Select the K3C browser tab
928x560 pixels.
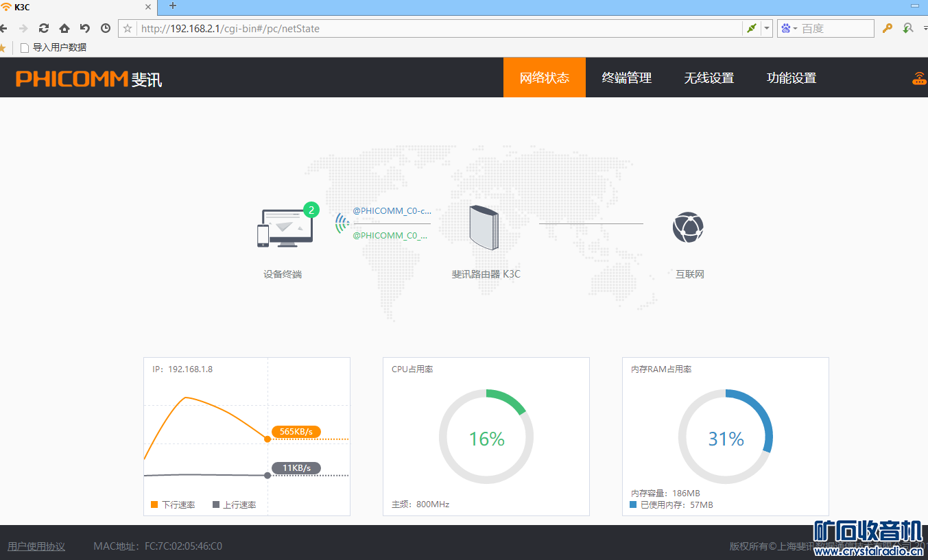coord(78,7)
